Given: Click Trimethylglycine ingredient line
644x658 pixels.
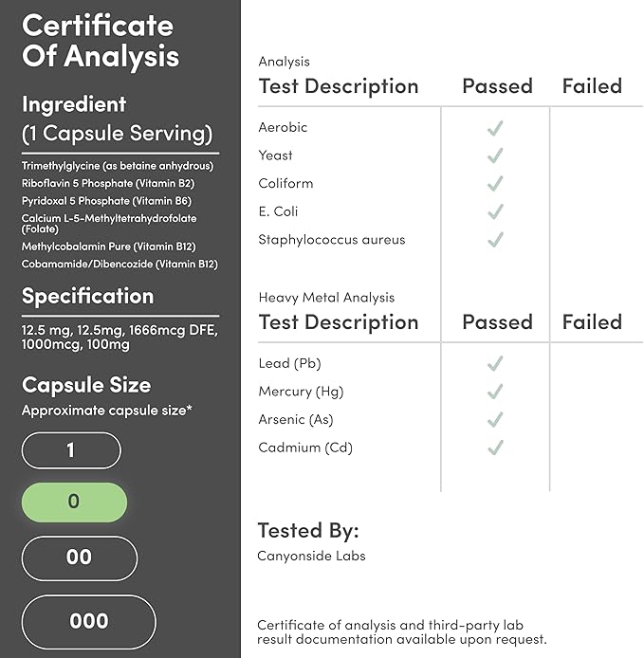Looking at the screenshot, I should pos(118,166).
